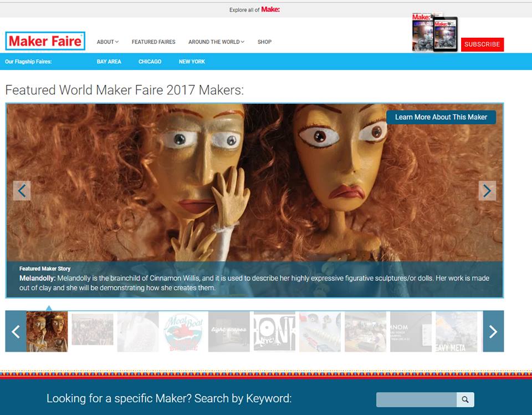Click the right arrow of the thumbnail strip
Viewport: 532px width, 415px height.
click(x=493, y=332)
